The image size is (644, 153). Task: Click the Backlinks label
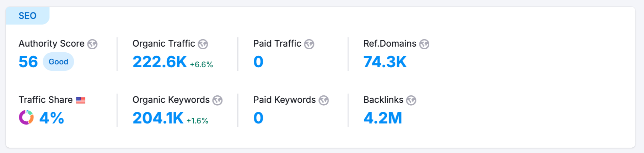point(383,100)
